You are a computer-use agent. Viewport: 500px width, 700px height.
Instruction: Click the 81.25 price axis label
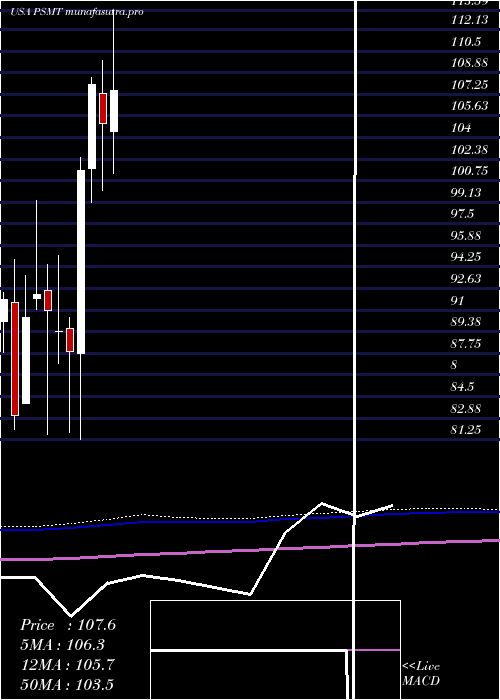click(x=466, y=429)
